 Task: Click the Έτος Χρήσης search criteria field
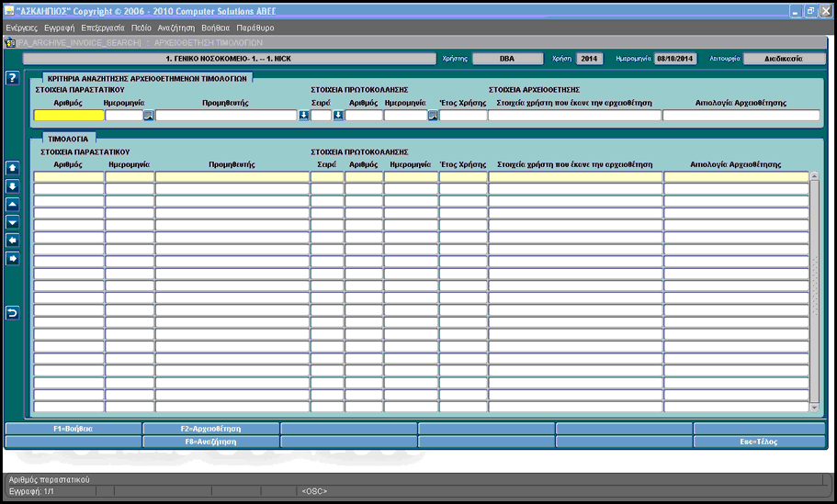463,115
